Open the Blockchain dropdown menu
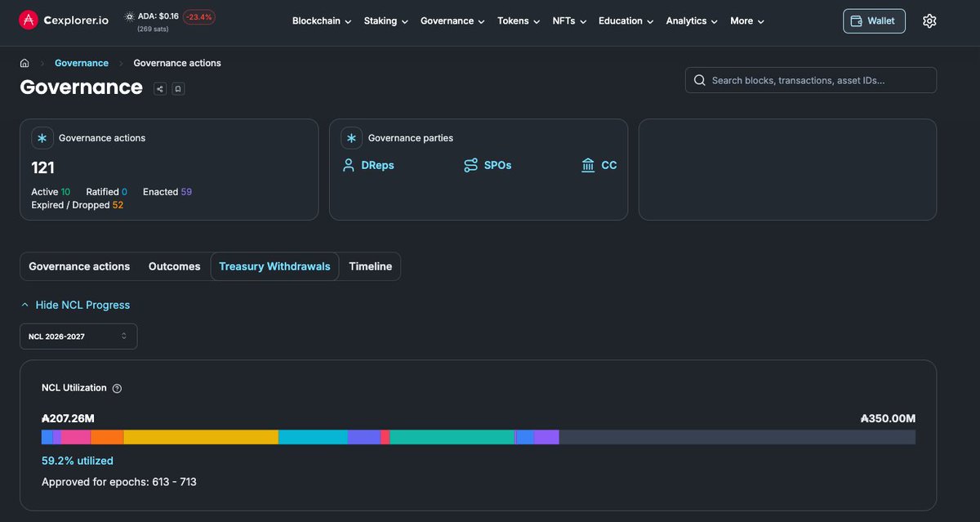980x522 pixels. coord(322,21)
